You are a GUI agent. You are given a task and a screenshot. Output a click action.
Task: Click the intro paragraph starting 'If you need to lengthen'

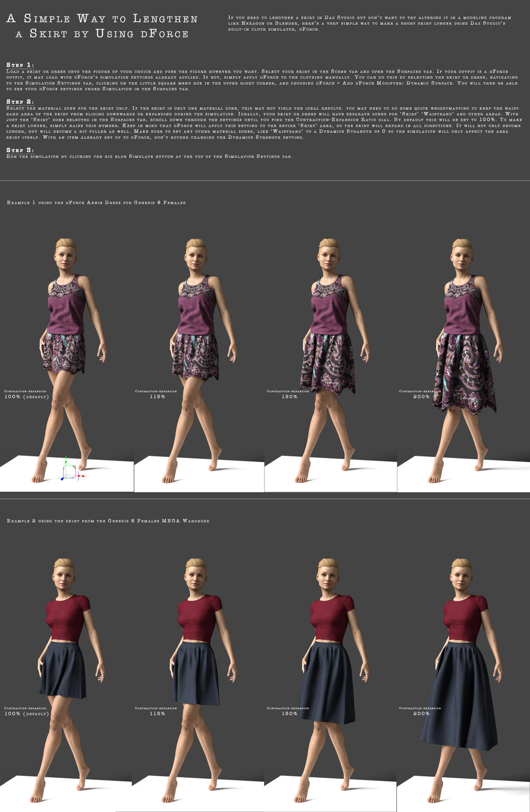pyautogui.click(x=370, y=23)
